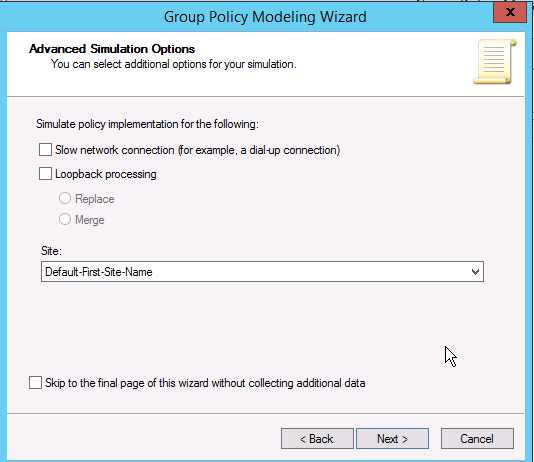The height and width of the screenshot is (462, 534).
Task: Close the wizard with the red X
Action: click(x=510, y=13)
